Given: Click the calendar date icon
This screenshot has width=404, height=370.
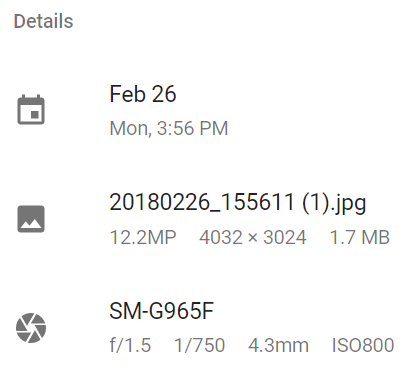Looking at the screenshot, I should point(31,109).
